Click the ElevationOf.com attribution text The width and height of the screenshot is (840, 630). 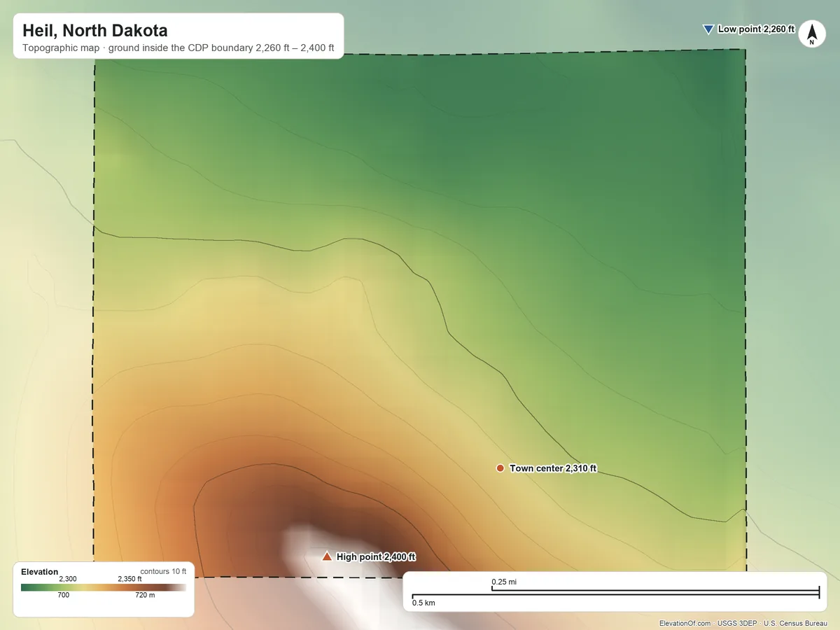(x=685, y=623)
